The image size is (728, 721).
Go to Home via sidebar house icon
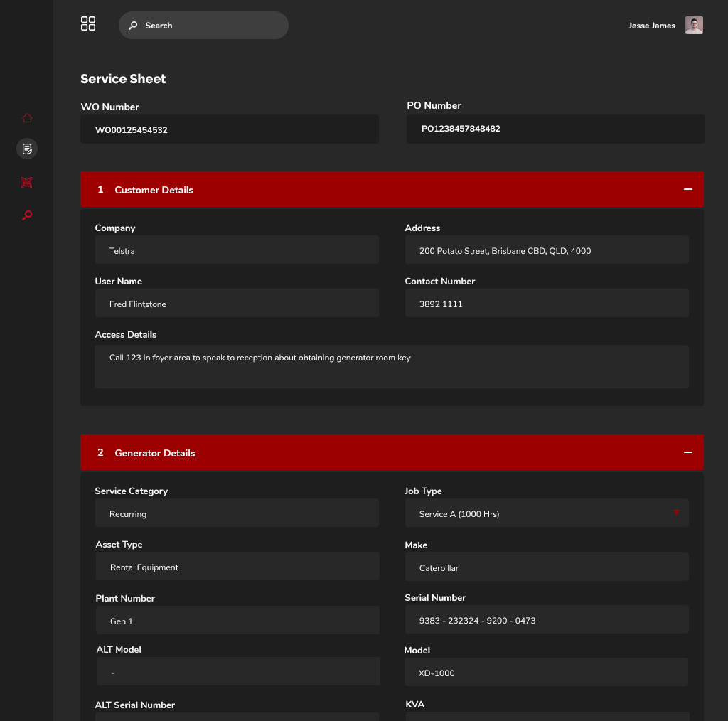(x=28, y=118)
